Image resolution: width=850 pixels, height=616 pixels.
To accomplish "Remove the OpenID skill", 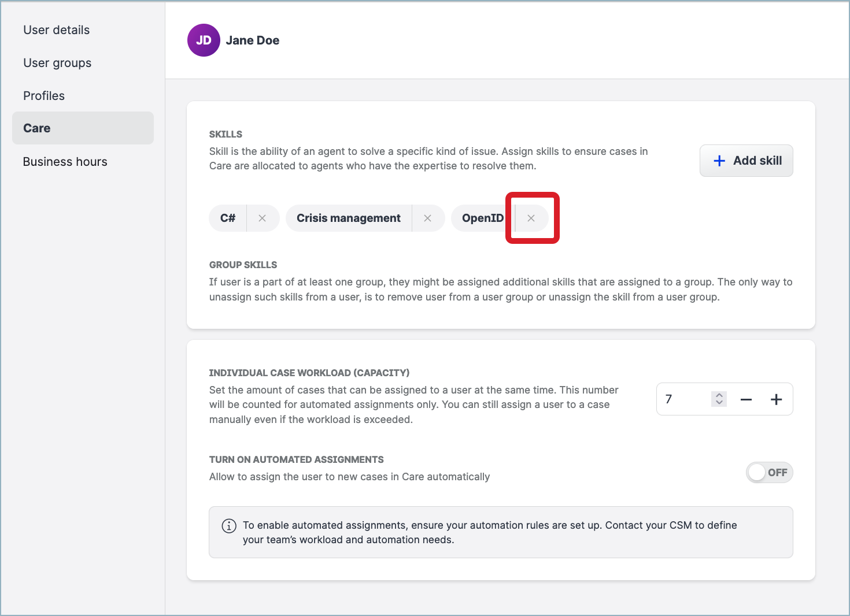I will [531, 218].
